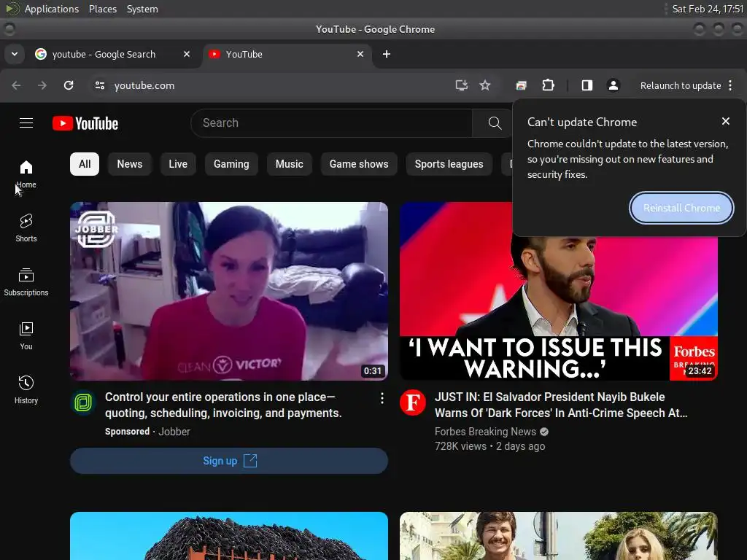
Task: Reload the page with refresh icon
Action: click(69, 85)
